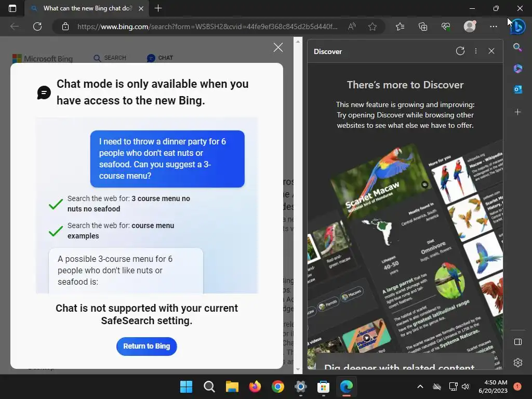The height and width of the screenshot is (399, 532).
Task: Open the Favorites list
Action: pyautogui.click(x=400, y=26)
